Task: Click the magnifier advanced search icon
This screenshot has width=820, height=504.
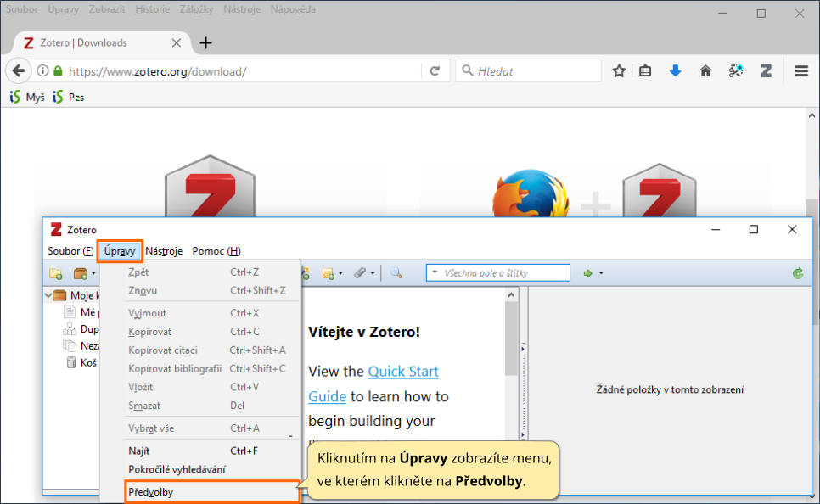Action: pyautogui.click(x=396, y=273)
